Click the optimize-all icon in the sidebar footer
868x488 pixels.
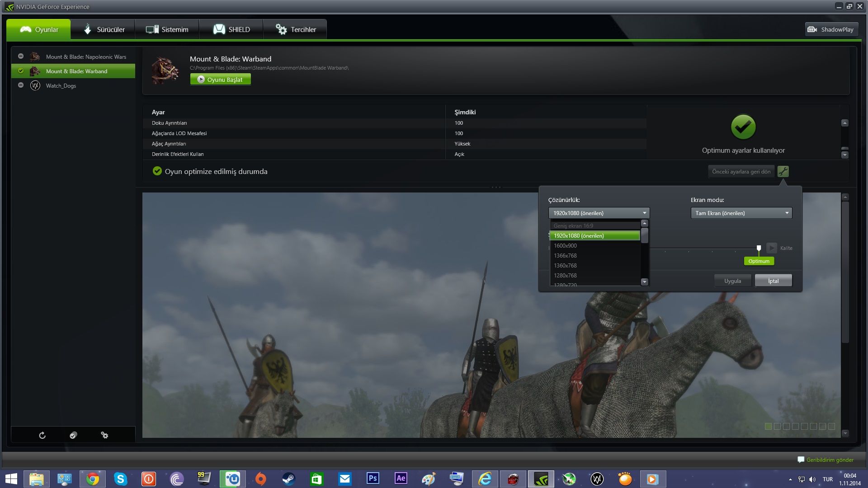point(73,435)
